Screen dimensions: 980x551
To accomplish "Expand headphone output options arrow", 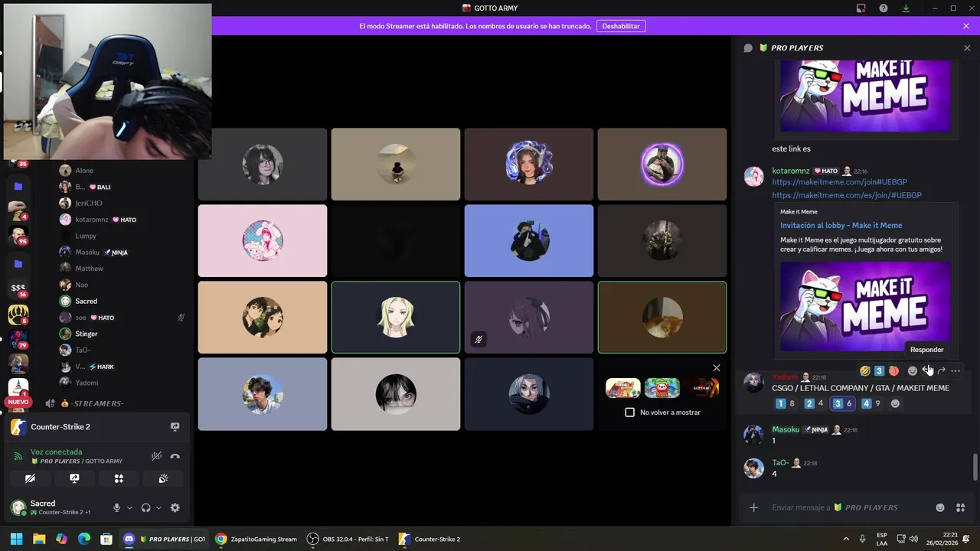I will click(158, 507).
